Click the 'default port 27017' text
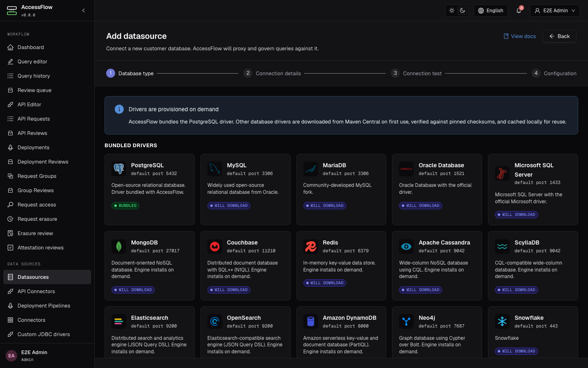The width and height of the screenshot is (588, 368). tap(155, 251)
